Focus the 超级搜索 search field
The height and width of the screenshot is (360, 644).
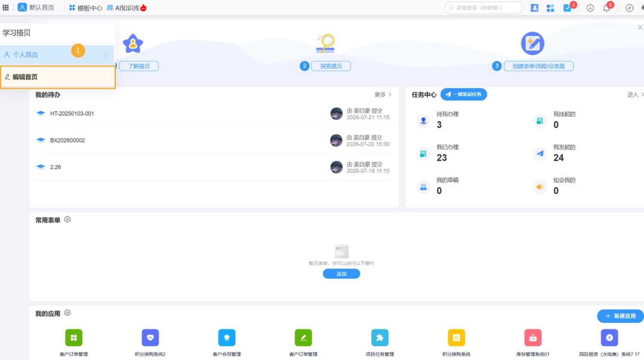click(483, 8)
